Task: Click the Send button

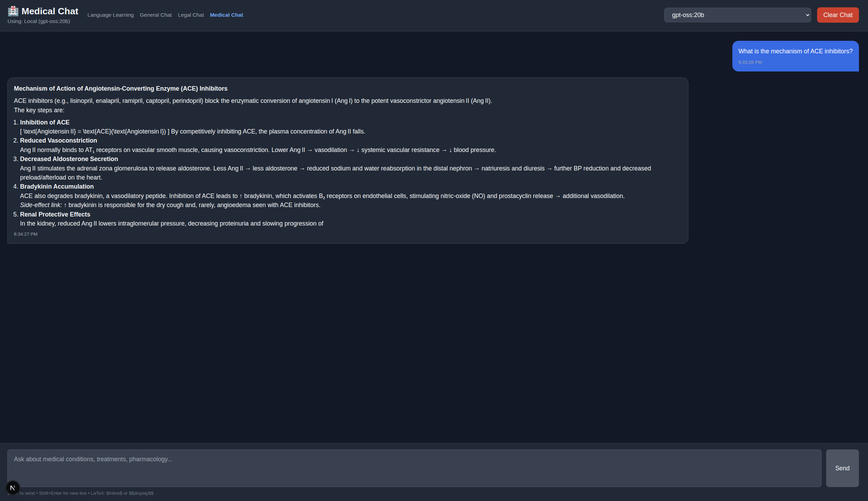Action: tap(842, 468)
